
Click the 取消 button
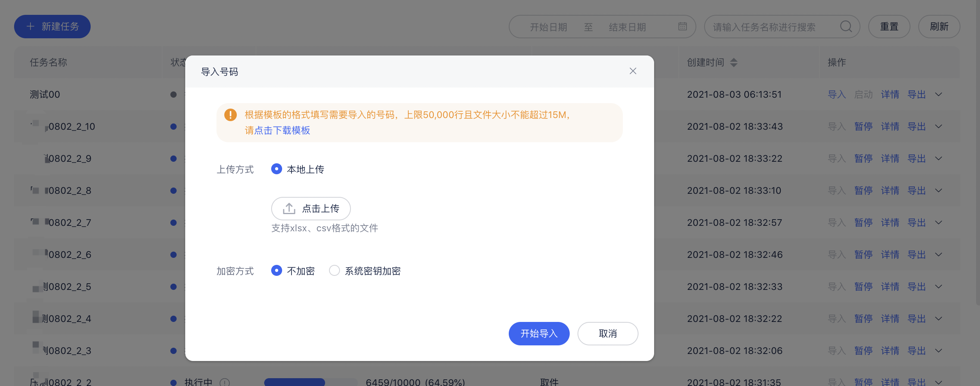pyautogui.click(x=608, y=334)
